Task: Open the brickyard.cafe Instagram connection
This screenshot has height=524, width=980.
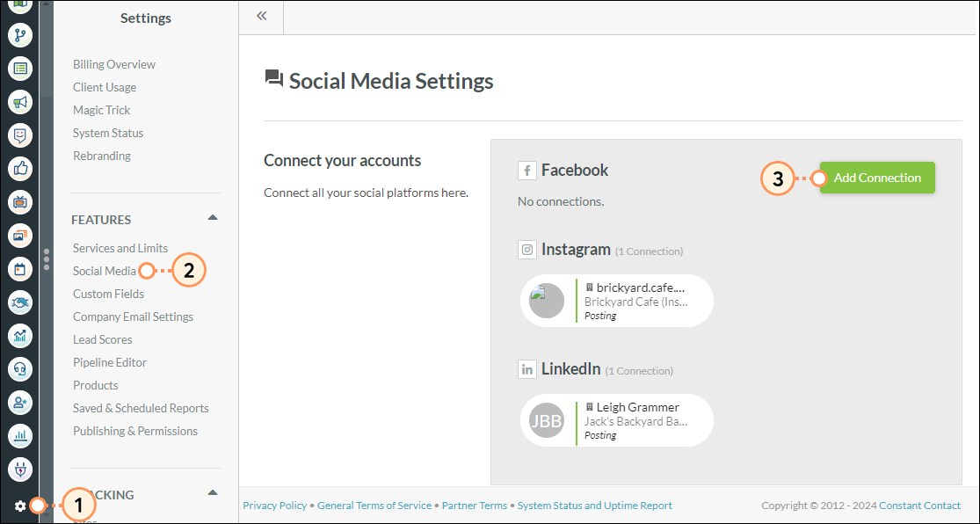Action: tap(616, 301)
